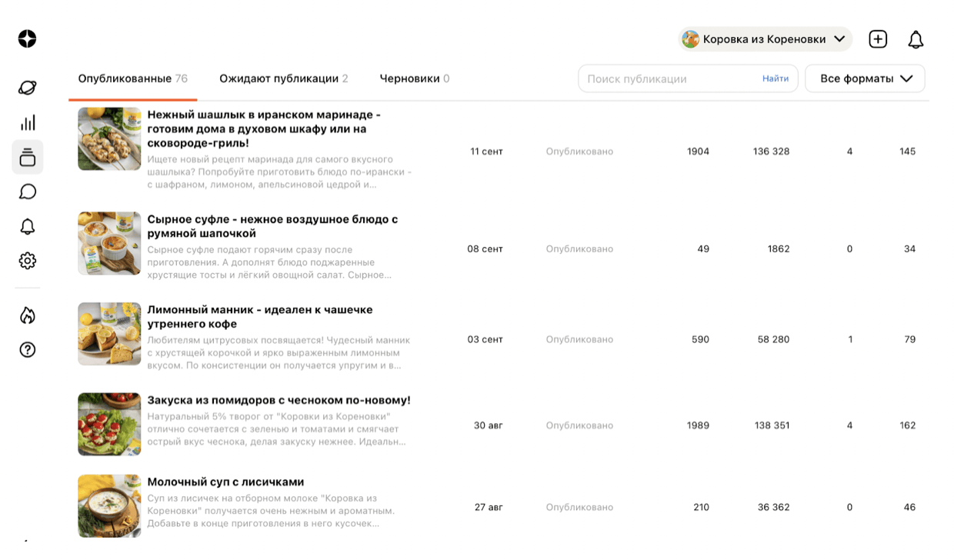
Task: Click the top-right bell icon
Action: click(916, 39)
